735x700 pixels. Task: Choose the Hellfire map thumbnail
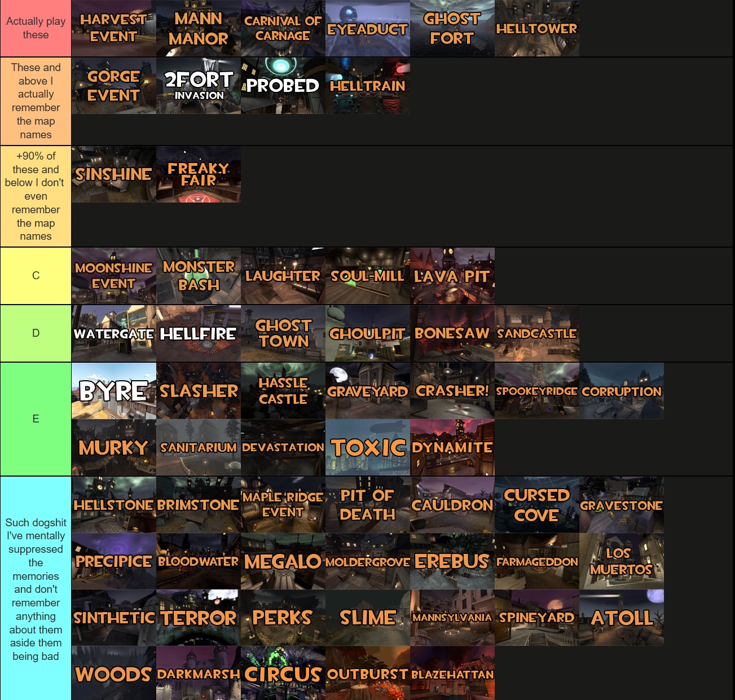199,333
